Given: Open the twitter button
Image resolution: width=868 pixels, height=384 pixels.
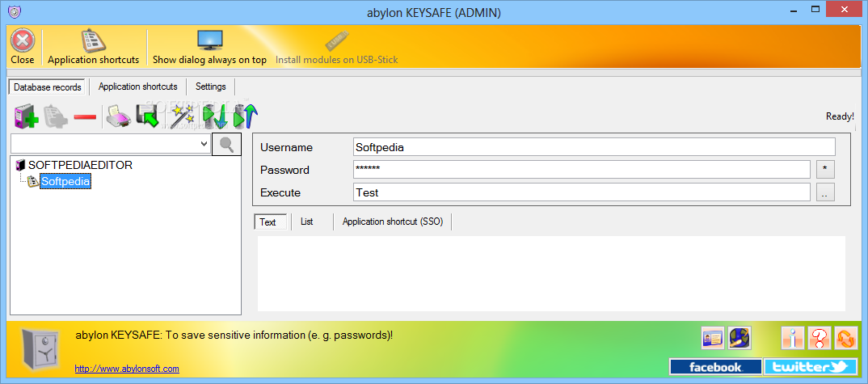Looking at the screenshot, I should coord(810,367).
